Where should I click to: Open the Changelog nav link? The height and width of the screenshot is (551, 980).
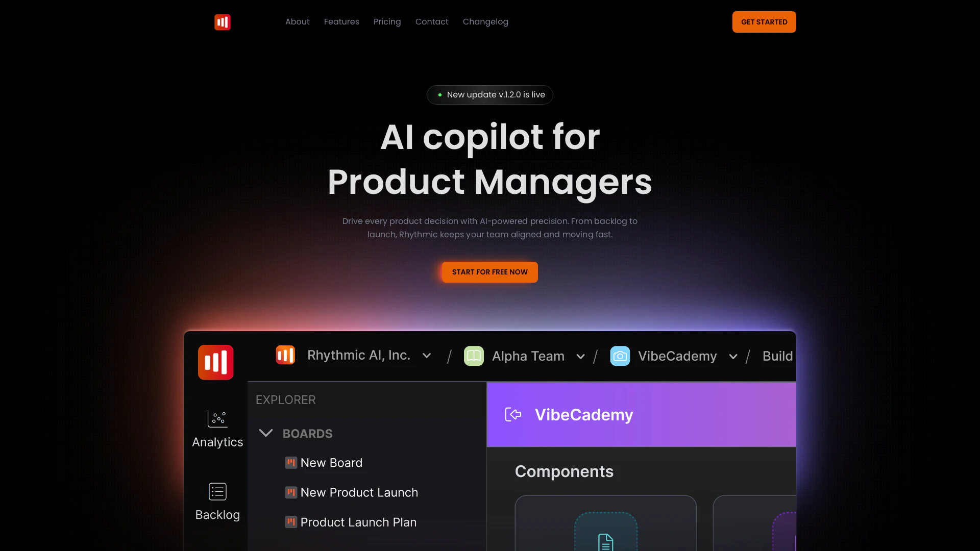[485, 22]
